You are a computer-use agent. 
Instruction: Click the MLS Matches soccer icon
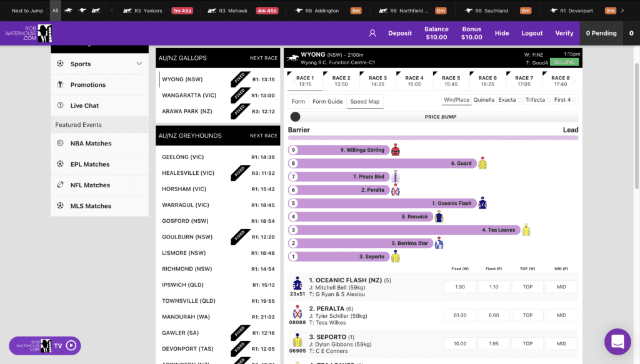61,206
